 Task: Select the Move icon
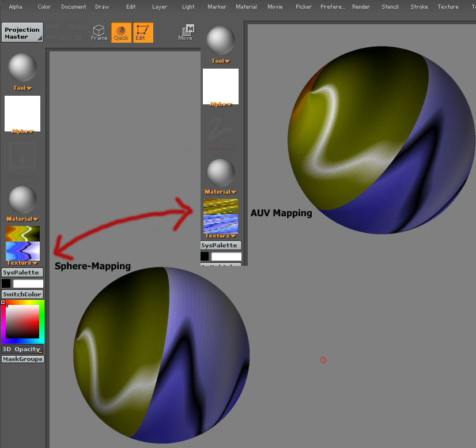(186, 32)
